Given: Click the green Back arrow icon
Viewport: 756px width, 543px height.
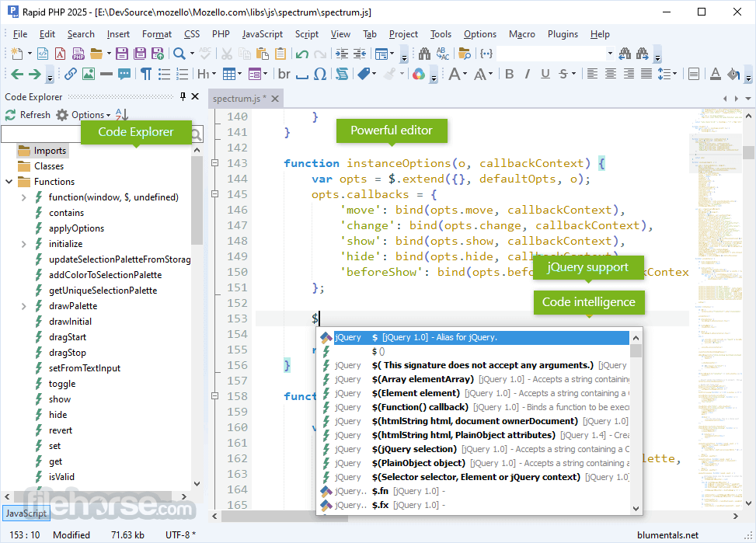Looking at the screenshot, I should click(x=17, y=75).
